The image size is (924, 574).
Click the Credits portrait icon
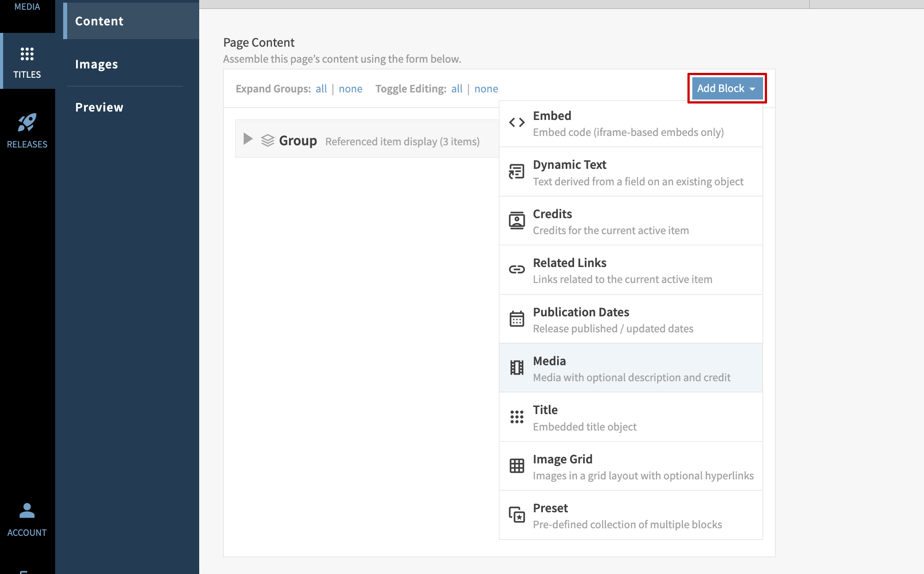517,220
